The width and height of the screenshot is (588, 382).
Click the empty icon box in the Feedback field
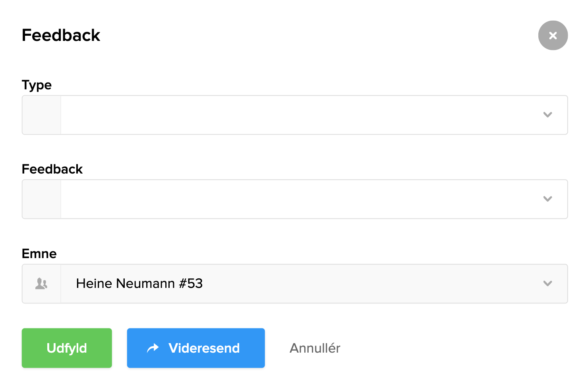(41, 199)
